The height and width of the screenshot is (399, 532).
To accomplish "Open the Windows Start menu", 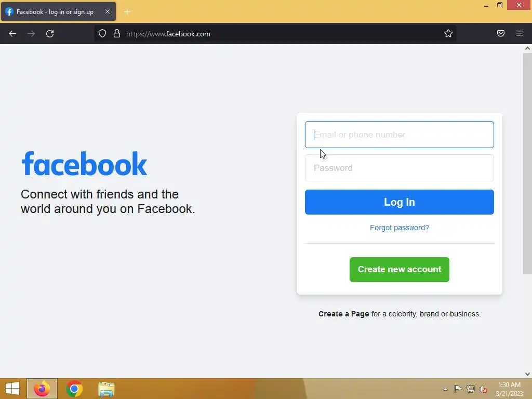I will [12, 389].
